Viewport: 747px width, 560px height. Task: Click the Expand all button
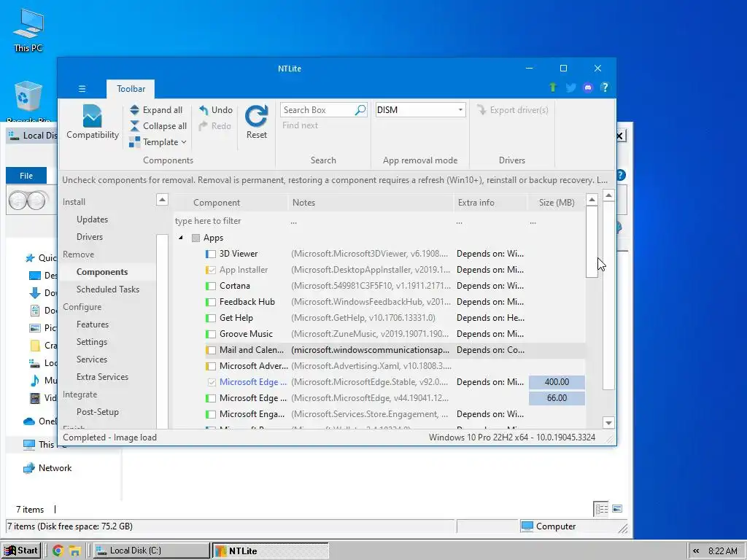pyautogui.click(x=156, y=110)
